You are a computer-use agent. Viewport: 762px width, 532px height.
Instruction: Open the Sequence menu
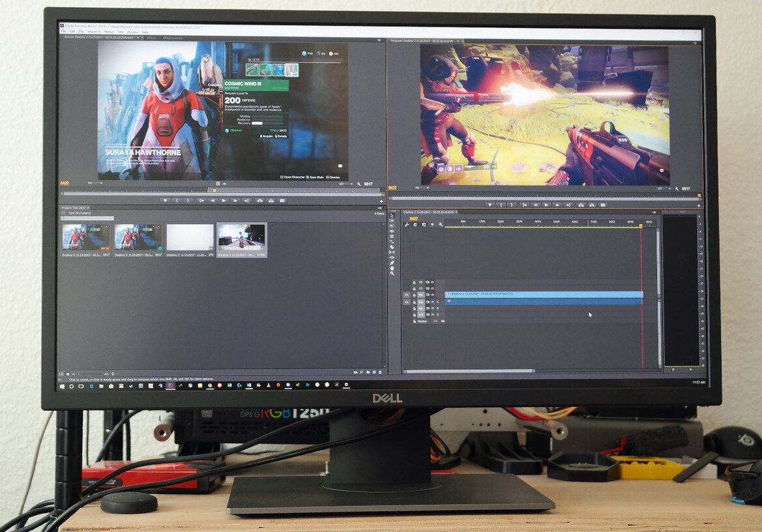click(x=95, y=31)
